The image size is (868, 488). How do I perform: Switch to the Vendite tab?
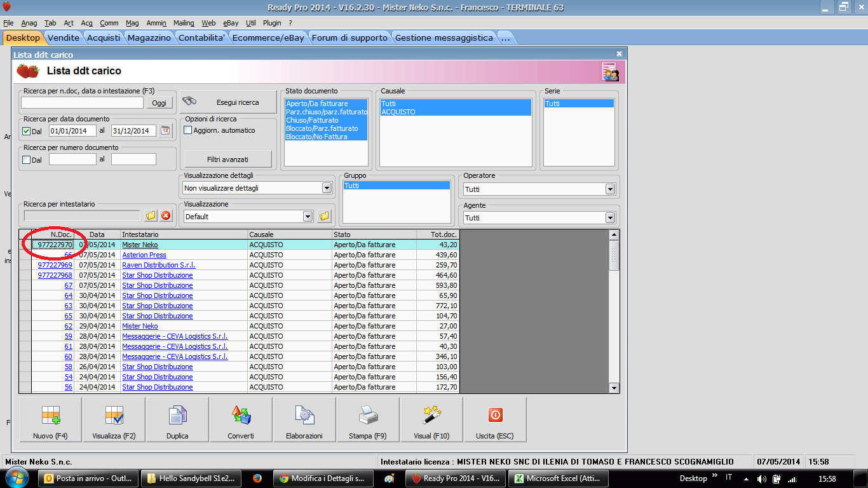click(64, 37)
